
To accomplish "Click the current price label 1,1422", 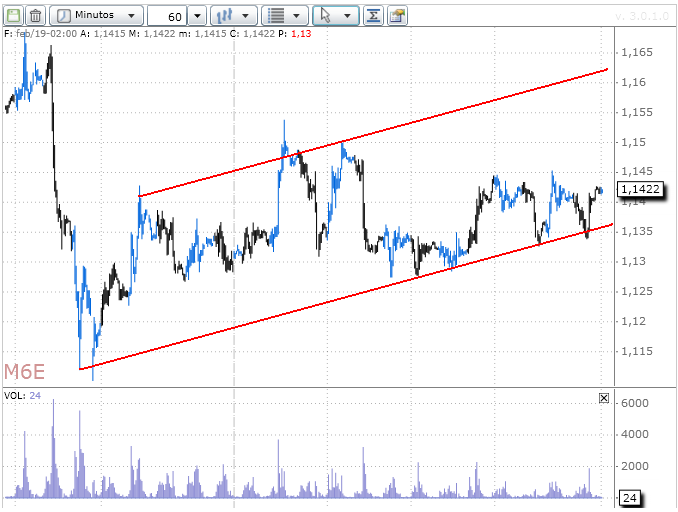I will tap(640, 188).
